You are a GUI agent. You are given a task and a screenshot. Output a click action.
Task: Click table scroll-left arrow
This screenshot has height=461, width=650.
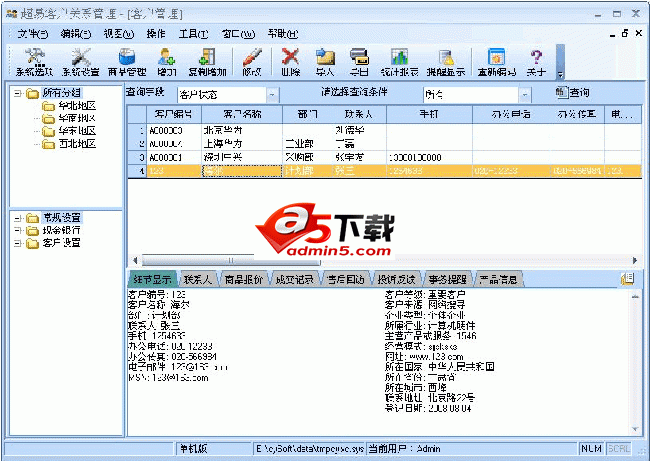pos(135,261)
